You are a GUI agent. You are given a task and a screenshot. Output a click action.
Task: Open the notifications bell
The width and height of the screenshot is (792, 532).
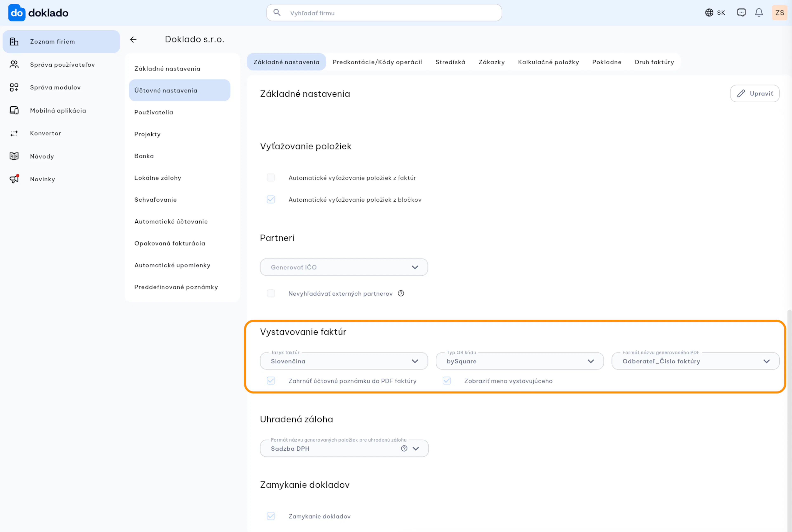click(x=759, y=13)
